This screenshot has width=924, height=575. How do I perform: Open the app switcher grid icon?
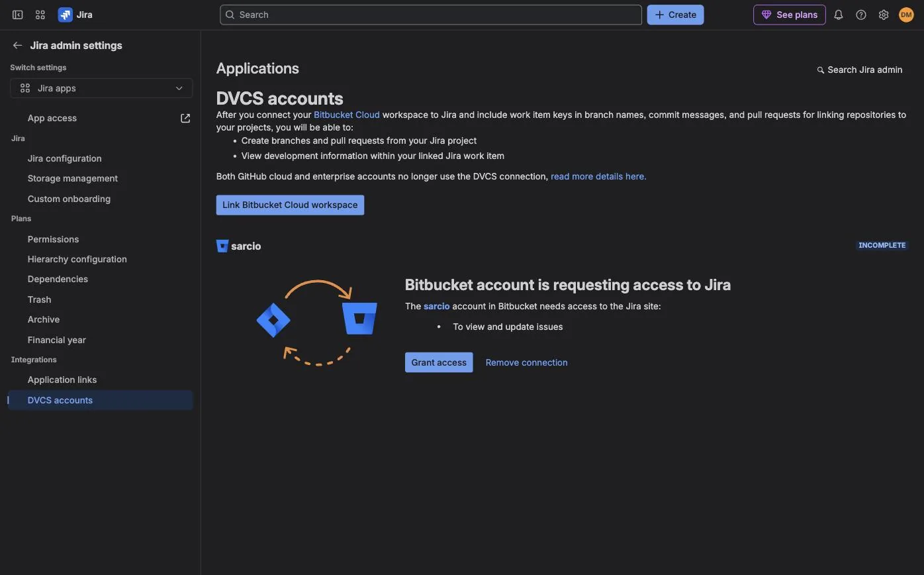tap(40, 15)
